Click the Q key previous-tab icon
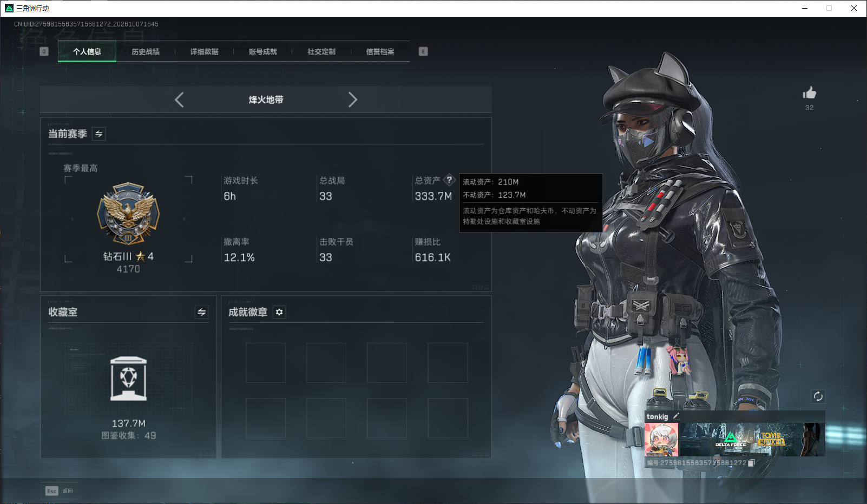The height and width of the screenshot is (504, 867). point(44,51)
